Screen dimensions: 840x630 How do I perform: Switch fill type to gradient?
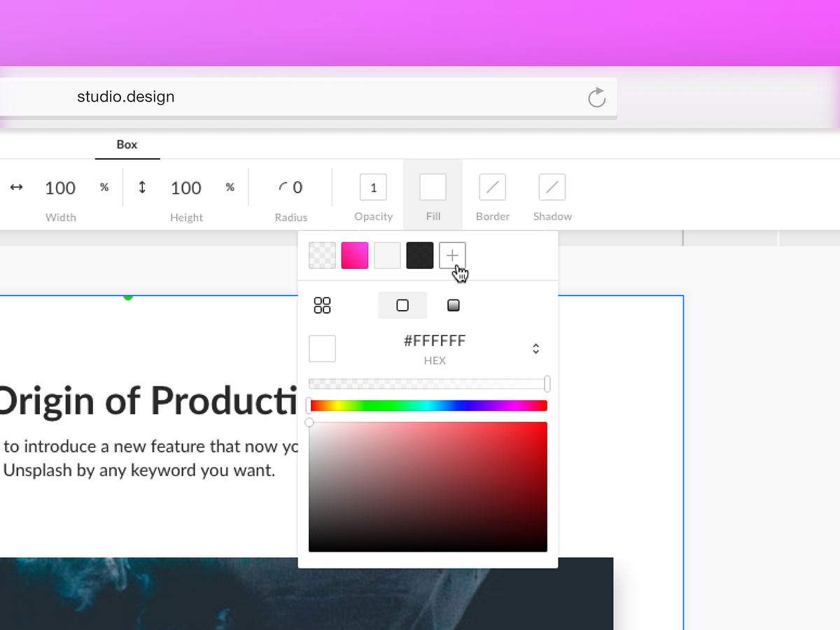coord(453,305)
